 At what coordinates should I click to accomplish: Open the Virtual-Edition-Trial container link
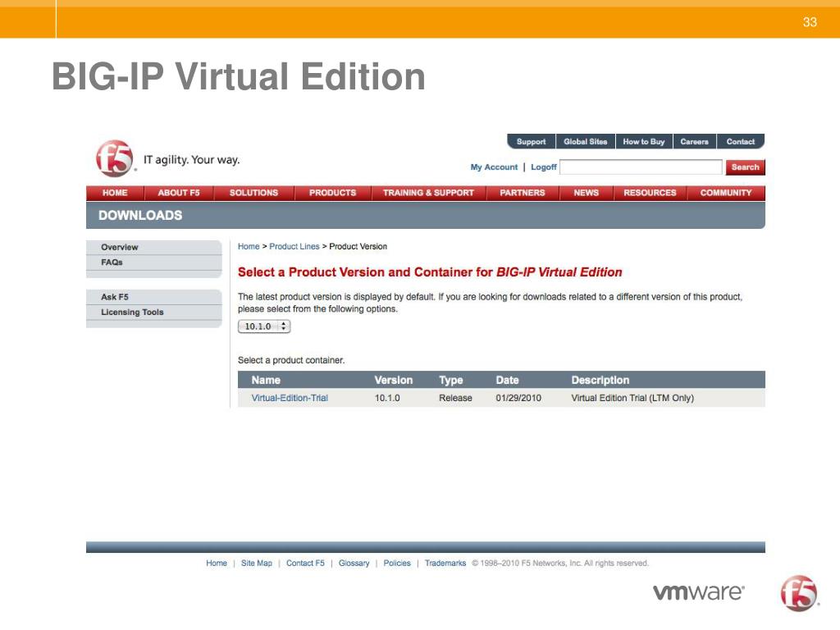pyautogui.click(x=290, y=398)
